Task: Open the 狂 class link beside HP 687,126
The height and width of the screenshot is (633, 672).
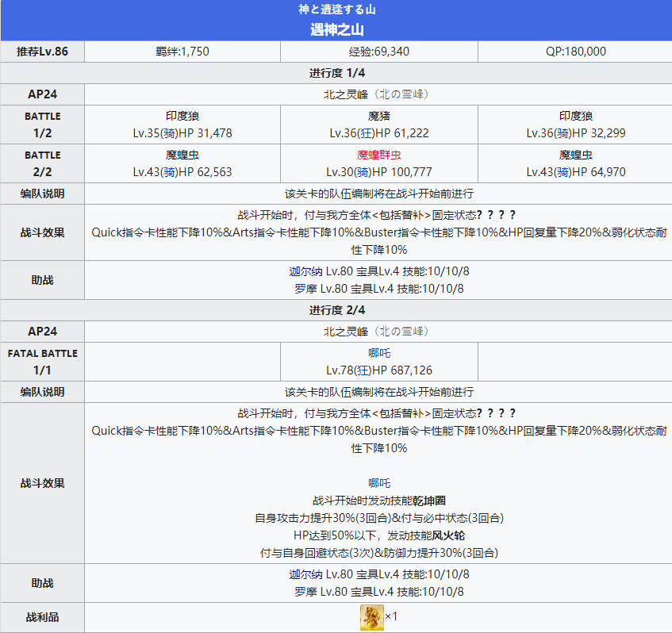Action: point(363,370)
